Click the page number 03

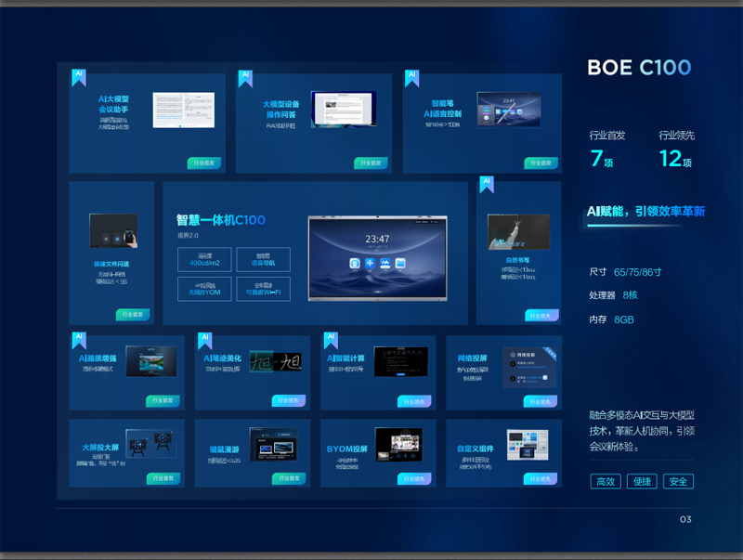[x=685, y=520]
